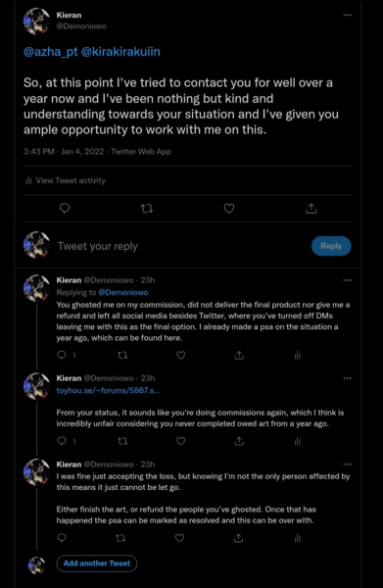Screen dimensions: 383x588
Task: Open the toyhou.se forums link
Action: click(108, 390)
